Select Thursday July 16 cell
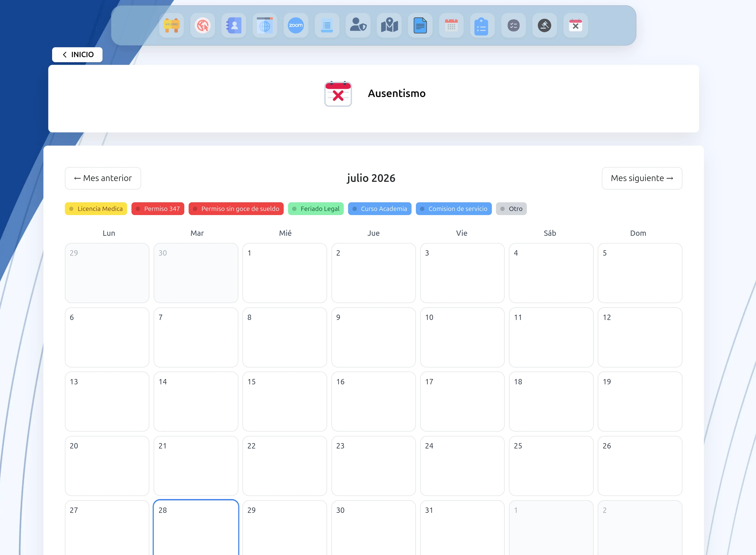 [x=373, y=401]
